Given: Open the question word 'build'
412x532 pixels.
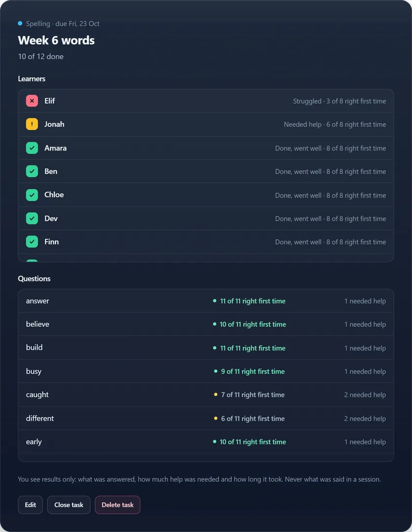Looking at the screenshot, I should (34, 348).
